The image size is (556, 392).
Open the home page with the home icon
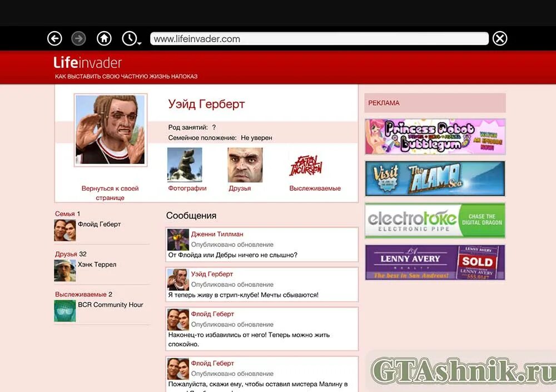click(103, 38)
